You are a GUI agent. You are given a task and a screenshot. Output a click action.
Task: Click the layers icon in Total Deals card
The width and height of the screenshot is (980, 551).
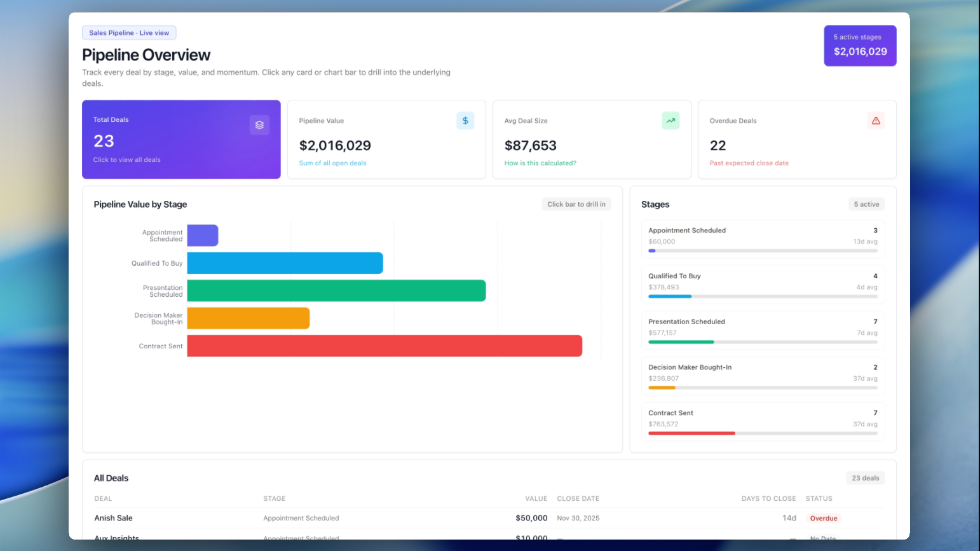[x=259, y=125]
